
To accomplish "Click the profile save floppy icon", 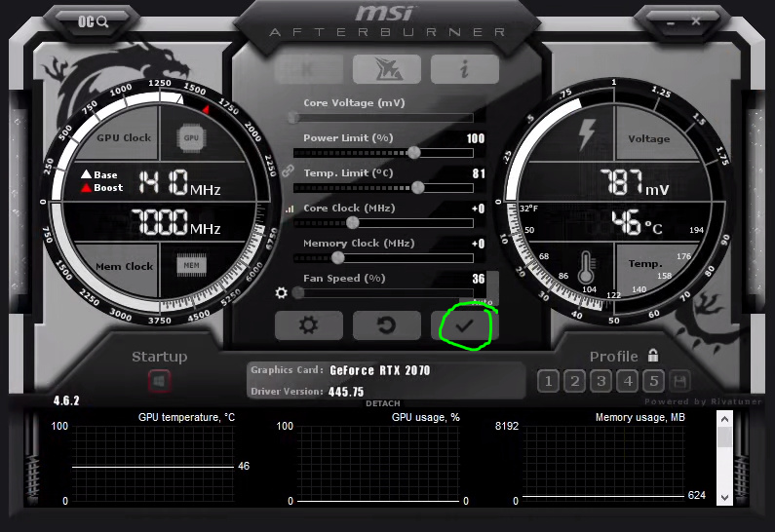I will pos(679,381).
